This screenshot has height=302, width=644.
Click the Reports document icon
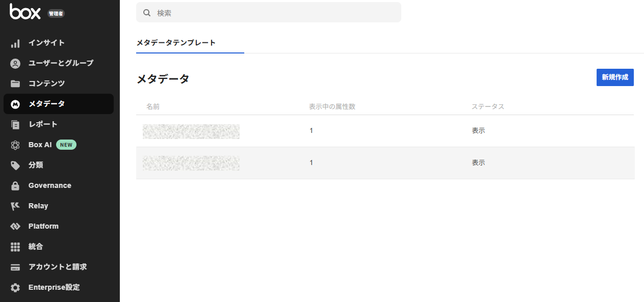(x=15, y=125)
